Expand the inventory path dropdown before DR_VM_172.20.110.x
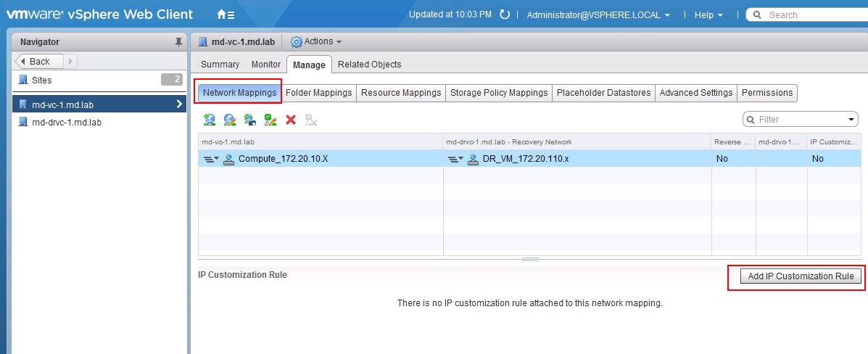 (456, 159)
